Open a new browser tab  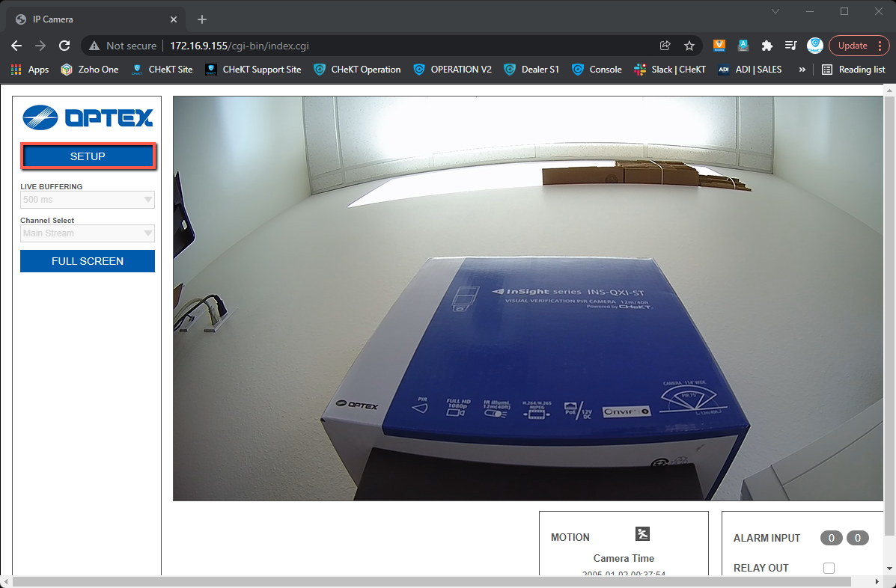tap(201, 19)
